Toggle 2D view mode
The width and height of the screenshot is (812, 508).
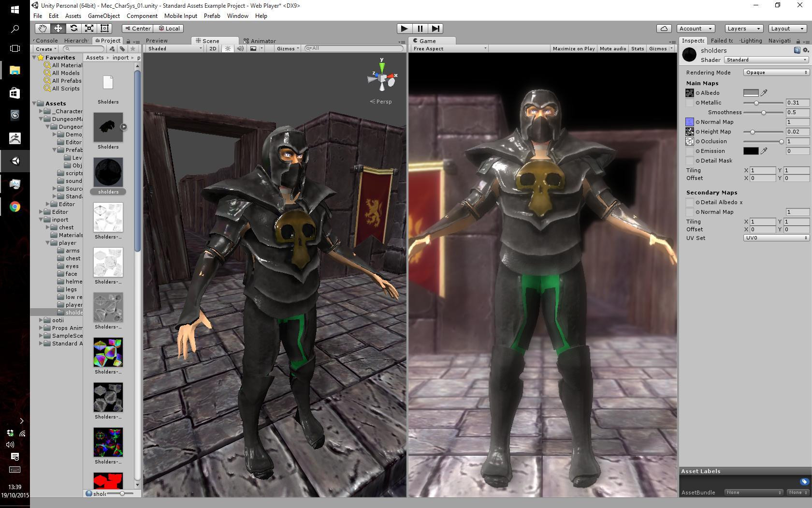(213, 48)
